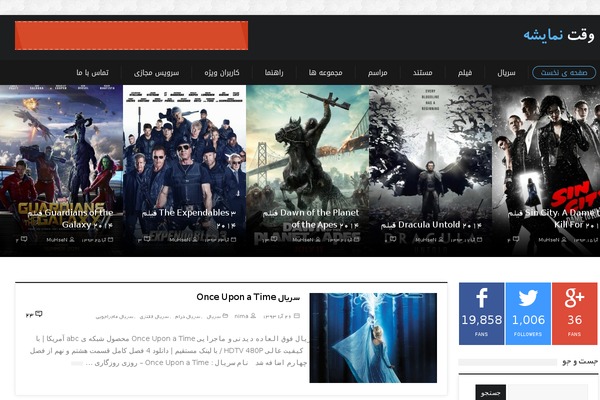
Task: Open تماس با ما menu item
Action: tap(93, 72)
